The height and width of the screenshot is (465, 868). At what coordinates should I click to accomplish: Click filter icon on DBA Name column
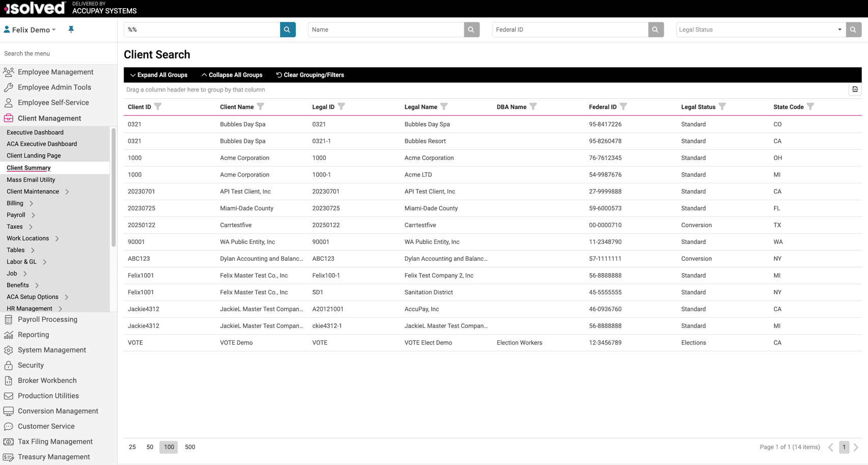pos(533,106)
